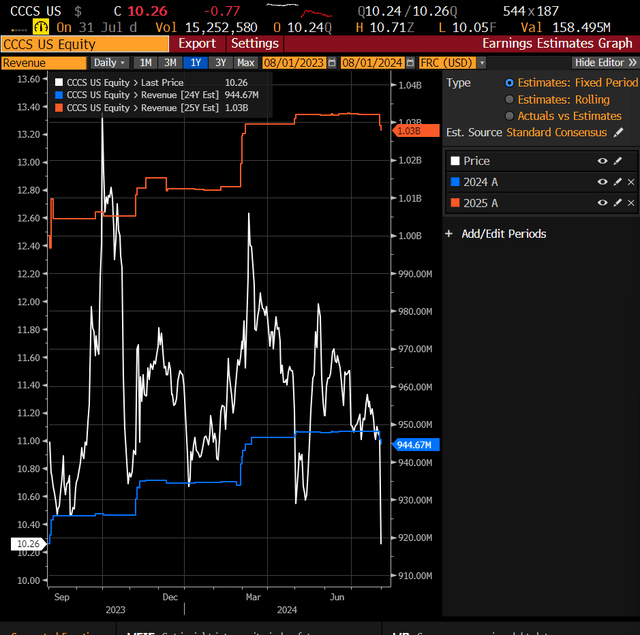Viewport: 640px width, 635px height.
Task: Open start date calendar icon
Action: tap(332, 63)
